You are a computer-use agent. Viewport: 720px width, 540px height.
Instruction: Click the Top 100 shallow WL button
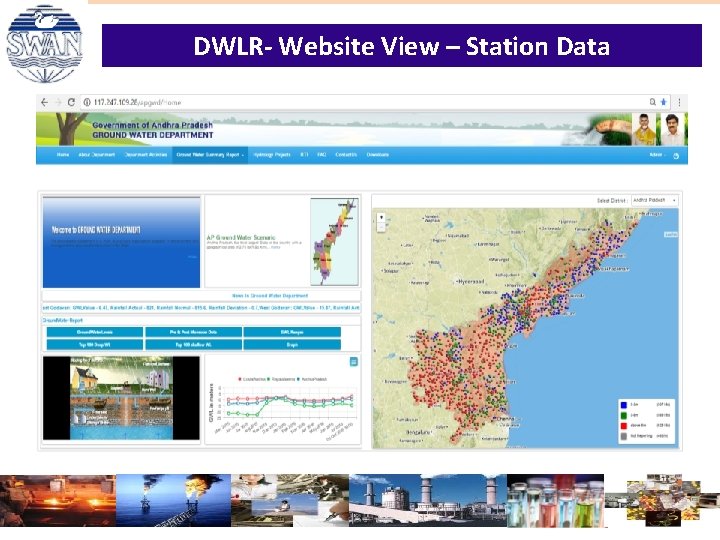[193, 344]
